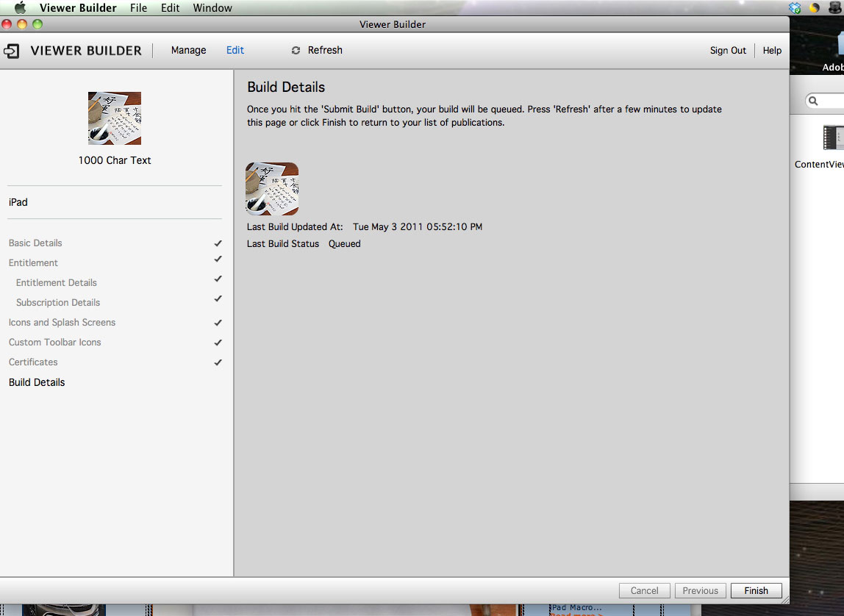
Task: Open the Window menu
Action: (x=212, y=7)
